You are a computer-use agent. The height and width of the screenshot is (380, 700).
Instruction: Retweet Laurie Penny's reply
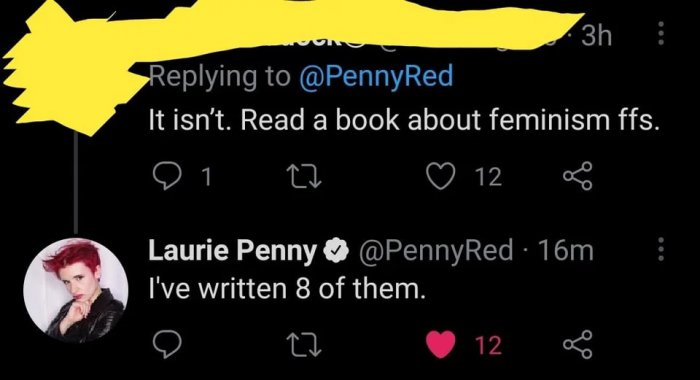304,346
